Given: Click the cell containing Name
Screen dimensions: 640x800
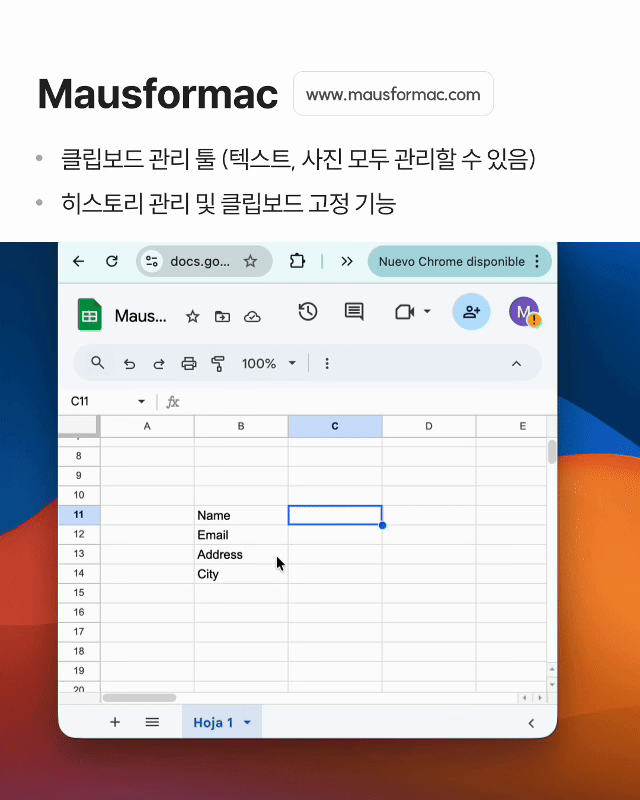Looking at the screenshot, I should [x=241, y=515].
